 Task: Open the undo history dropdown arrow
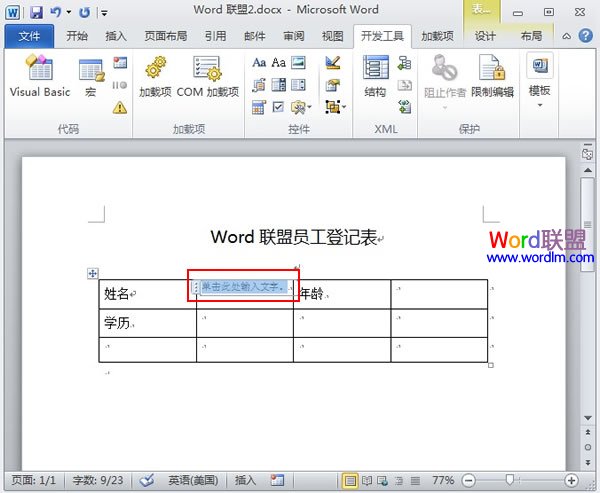point(69,12)
